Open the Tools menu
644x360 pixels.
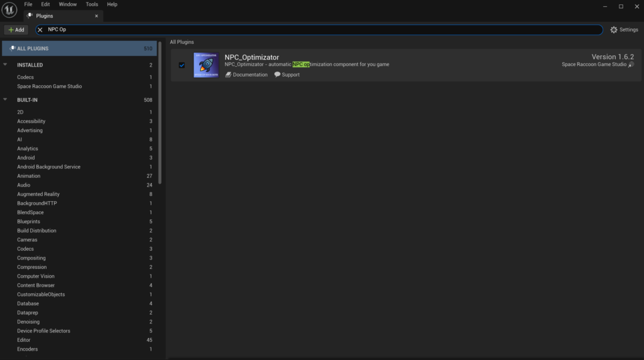pos(92,4)
